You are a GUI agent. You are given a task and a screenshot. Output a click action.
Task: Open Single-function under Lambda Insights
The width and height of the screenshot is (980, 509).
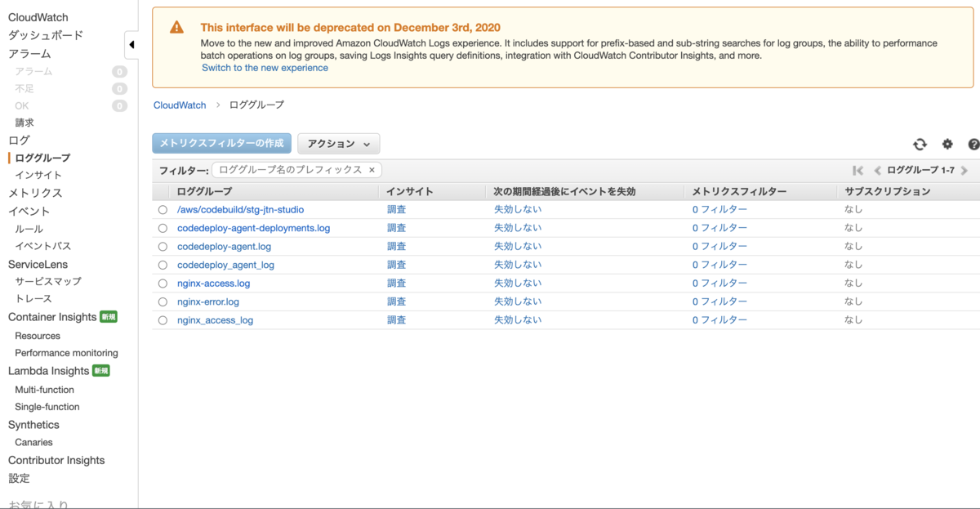click(x=47, y=407)
